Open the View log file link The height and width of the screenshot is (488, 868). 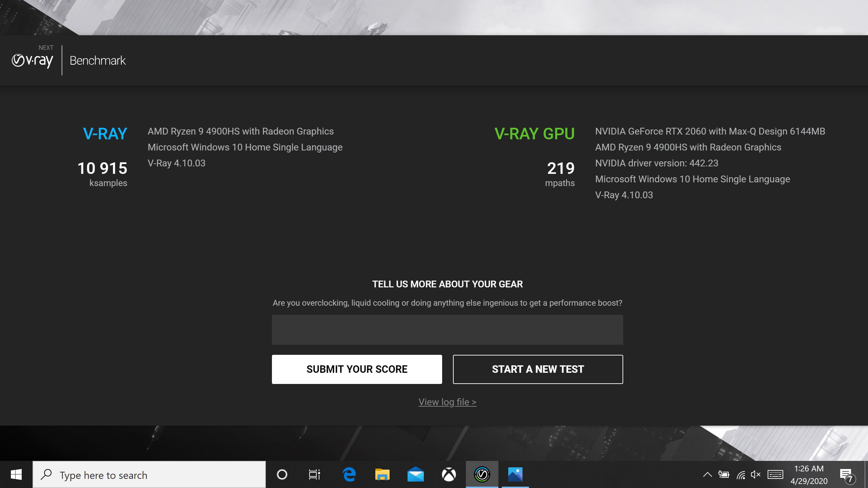447,402
